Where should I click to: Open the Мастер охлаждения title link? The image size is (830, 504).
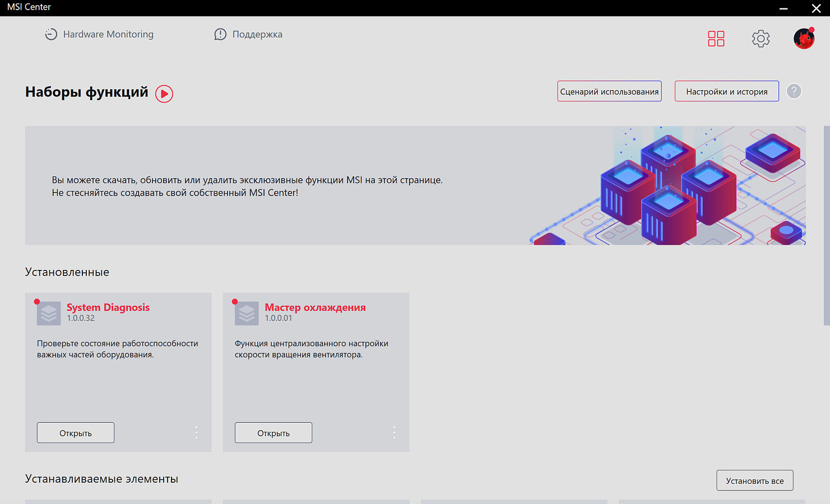[x=315, y=307]
